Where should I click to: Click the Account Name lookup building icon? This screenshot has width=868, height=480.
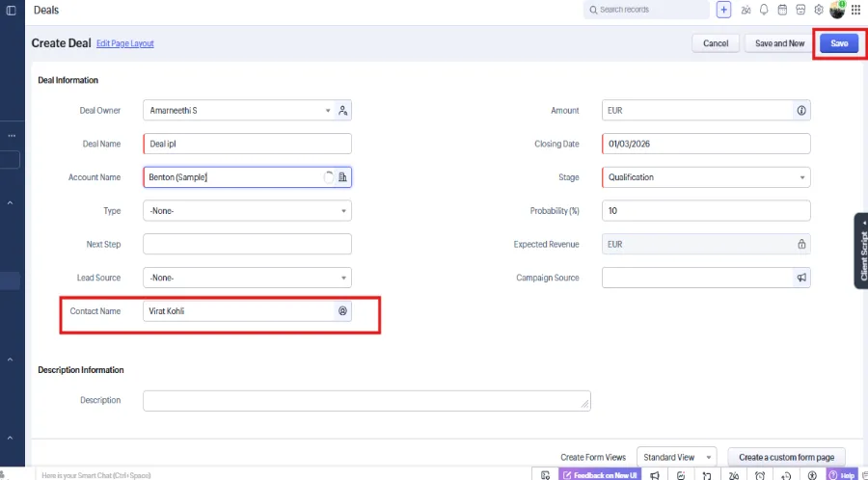pyautogui.click(x=342, y=177)
